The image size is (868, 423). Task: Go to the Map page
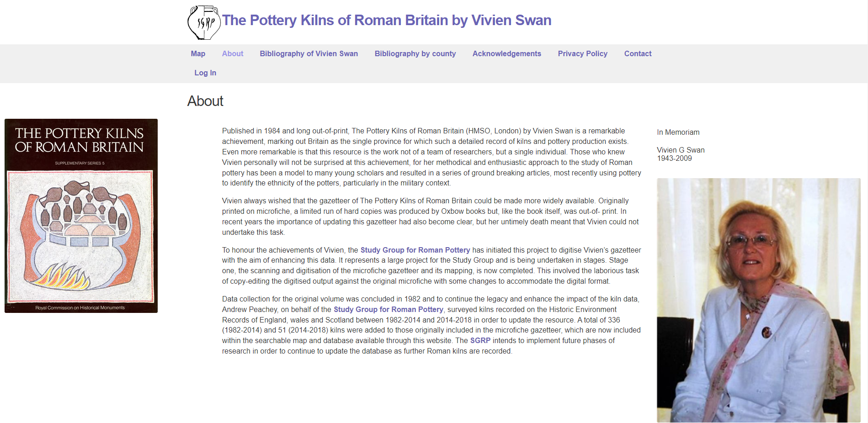coord(198,53)
